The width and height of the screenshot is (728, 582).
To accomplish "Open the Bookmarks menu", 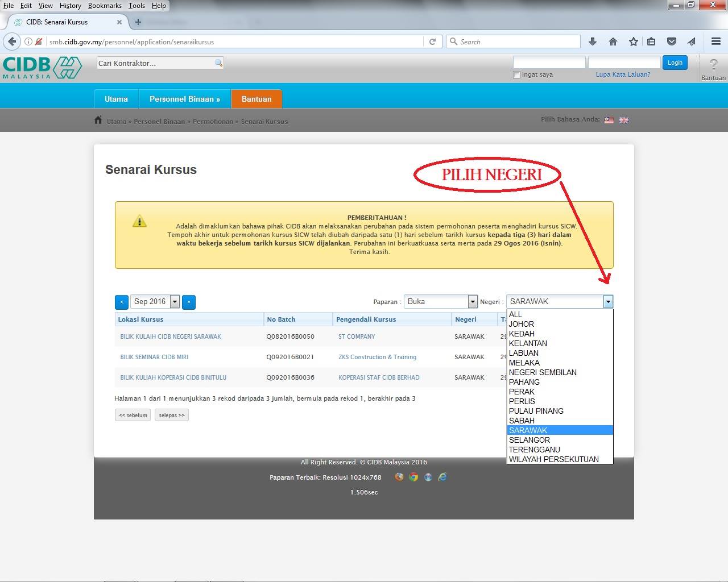I will 105,6.
